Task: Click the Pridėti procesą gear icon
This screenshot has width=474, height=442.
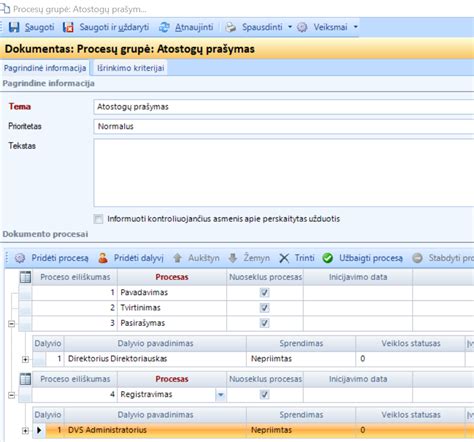Action: tap(20, 258)
